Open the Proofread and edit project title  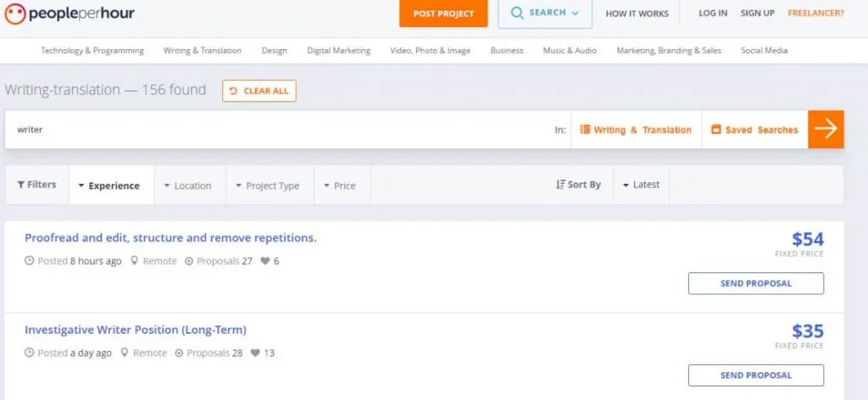170,238
